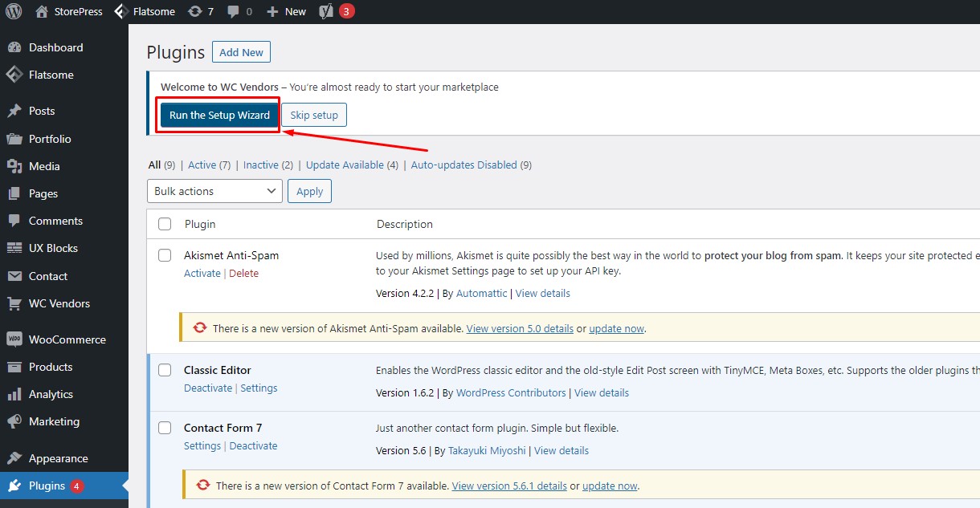Open Analytics bar chart icon in sidebar

tap(14, 394)
